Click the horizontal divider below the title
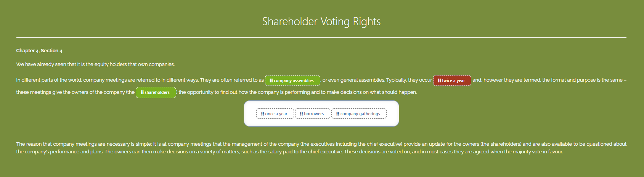Image resolution: width=644 pixels, height=177 pixels. 321,38
